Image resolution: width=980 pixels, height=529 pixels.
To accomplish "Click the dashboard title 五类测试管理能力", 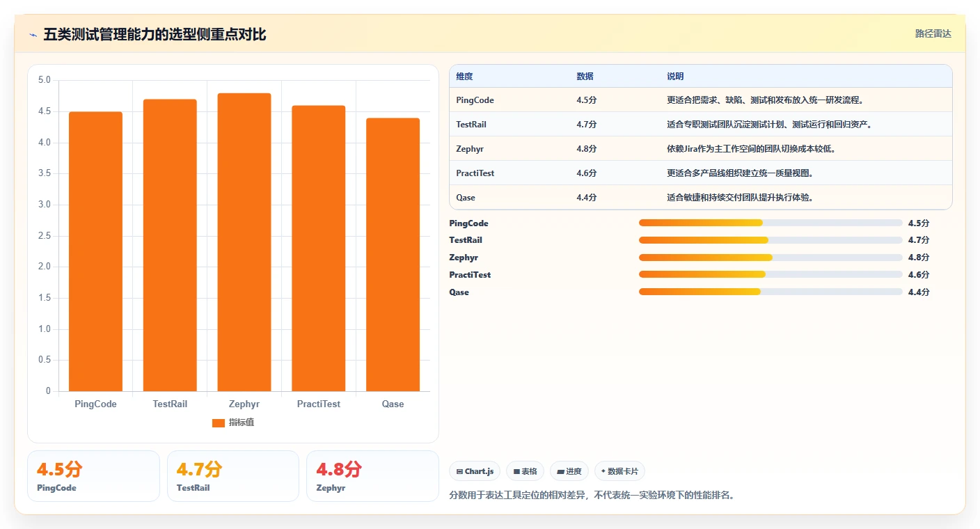I will [155, 35].
